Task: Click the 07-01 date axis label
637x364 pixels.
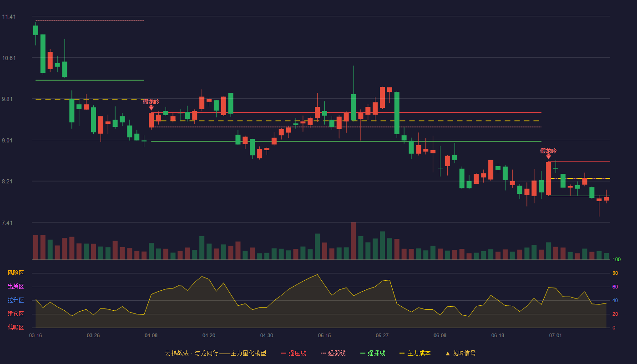Action: pyautogui.click(x=556, y=335)
